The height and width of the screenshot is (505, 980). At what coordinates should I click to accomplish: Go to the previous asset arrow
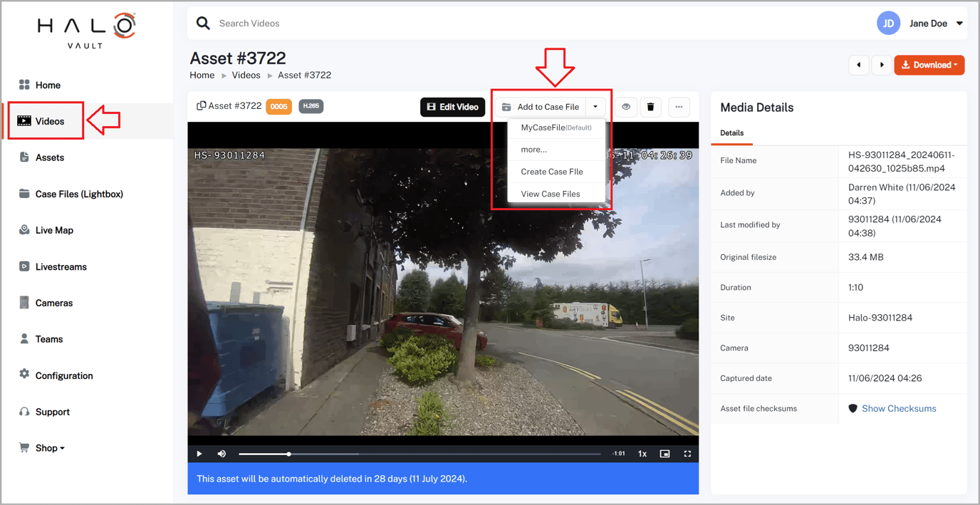[859, 65]
